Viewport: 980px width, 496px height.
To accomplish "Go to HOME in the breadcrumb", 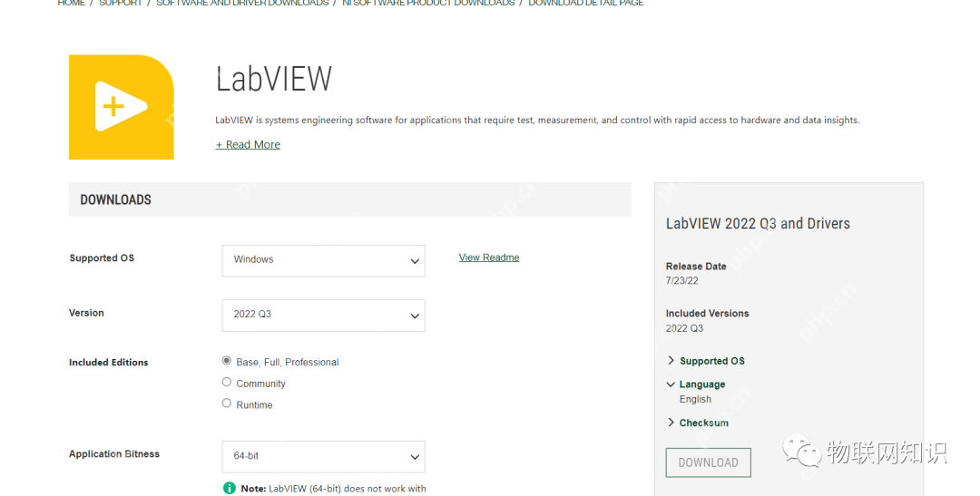I will click(x=71, y=4).
